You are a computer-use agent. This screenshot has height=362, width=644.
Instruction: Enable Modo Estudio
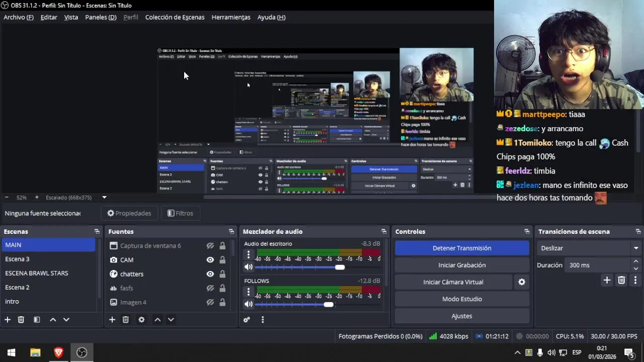tap(462, 299)
